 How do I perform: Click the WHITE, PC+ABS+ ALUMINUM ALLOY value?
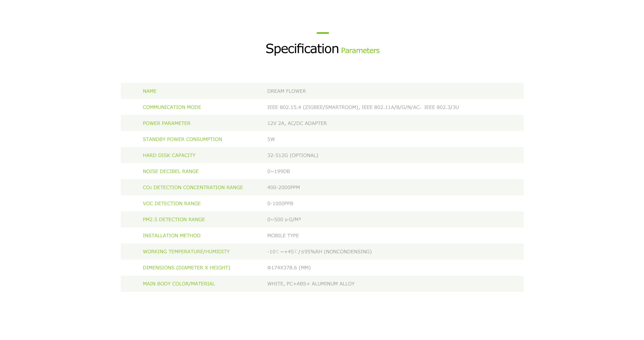(311, 284)
